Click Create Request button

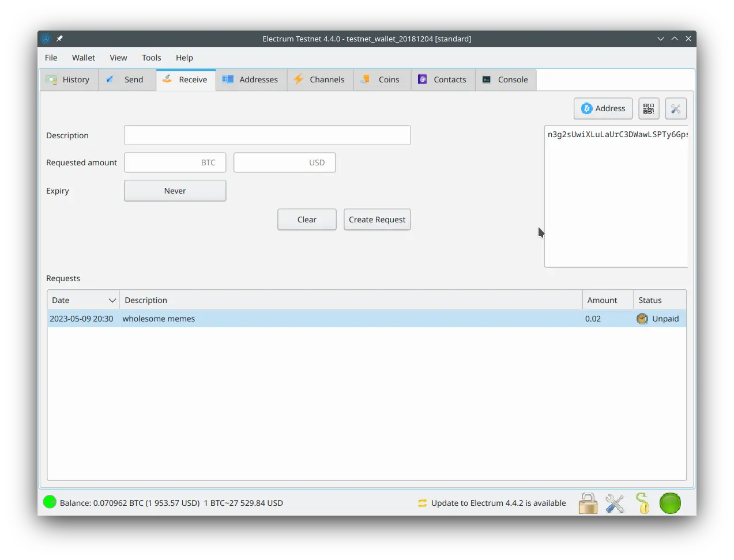(377, 220)
